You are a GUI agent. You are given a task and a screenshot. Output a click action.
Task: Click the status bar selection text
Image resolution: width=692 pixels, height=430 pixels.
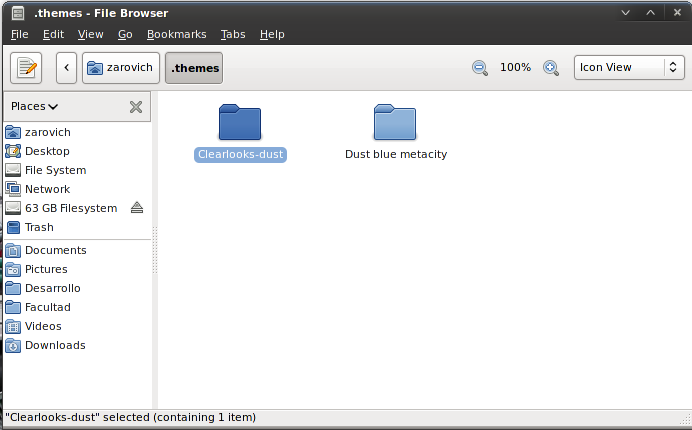pyautogui.click(x=131, y=417)
